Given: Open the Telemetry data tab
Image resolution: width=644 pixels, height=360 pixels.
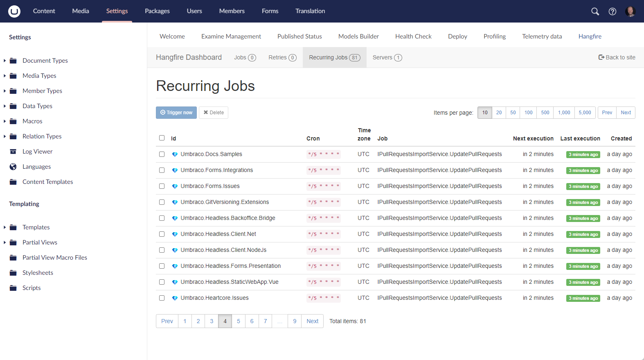Looking at the screenshot, I should [542, 36].
